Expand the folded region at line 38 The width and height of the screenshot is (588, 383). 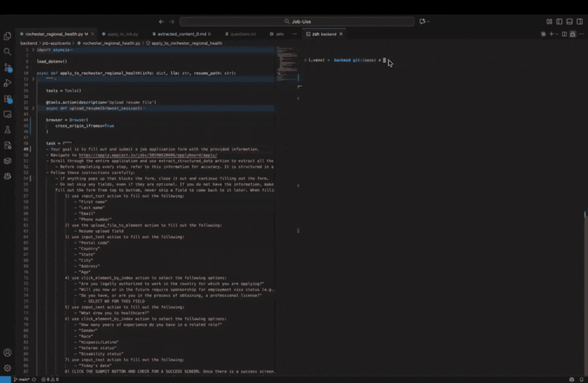(x=34, y=108)
